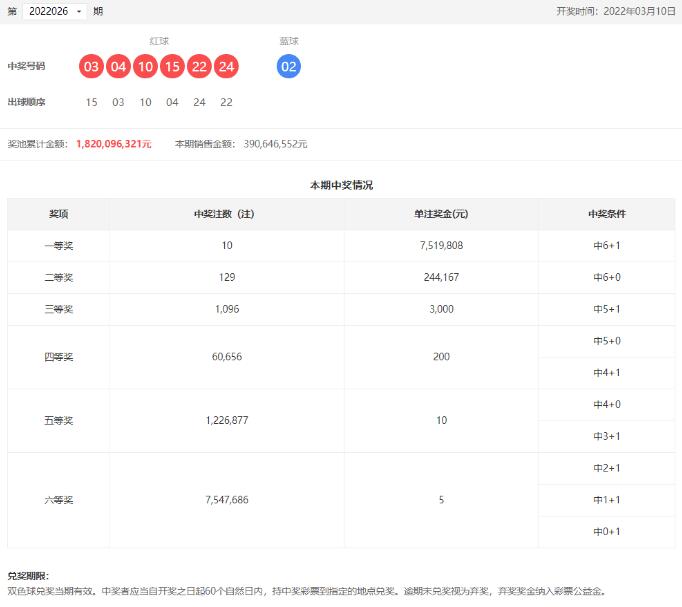
Task: Click fourth prize count 60,656
Action: point(227,357)
